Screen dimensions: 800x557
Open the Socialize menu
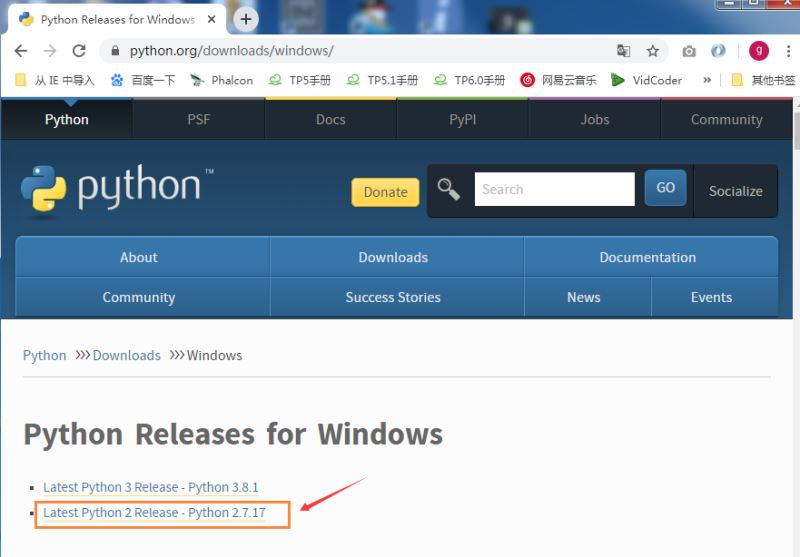click(736, 191)
